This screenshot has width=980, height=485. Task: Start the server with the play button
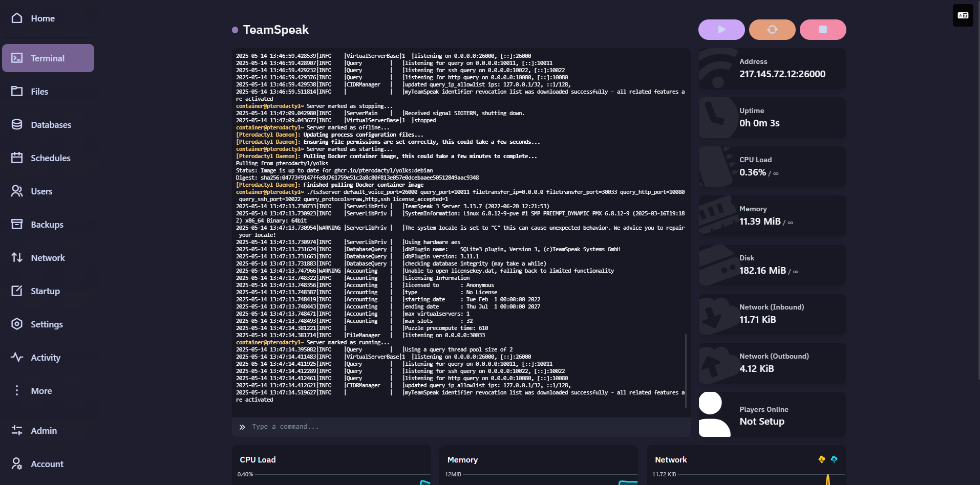721,30
